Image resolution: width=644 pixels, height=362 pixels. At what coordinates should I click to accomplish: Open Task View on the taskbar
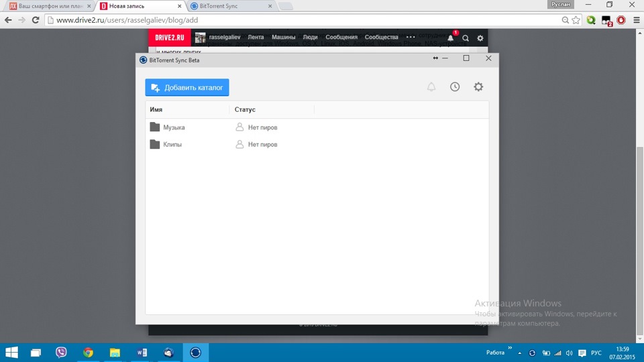tap(36, 353)
